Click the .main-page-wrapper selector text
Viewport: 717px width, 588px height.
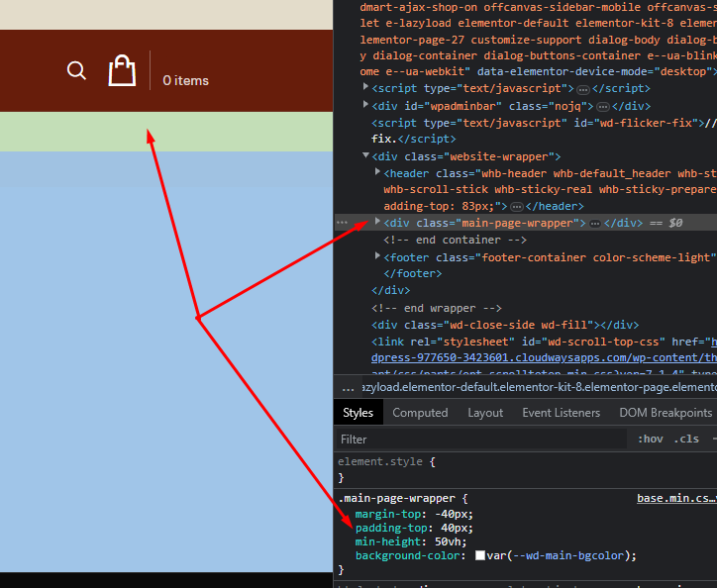(396, 498)
